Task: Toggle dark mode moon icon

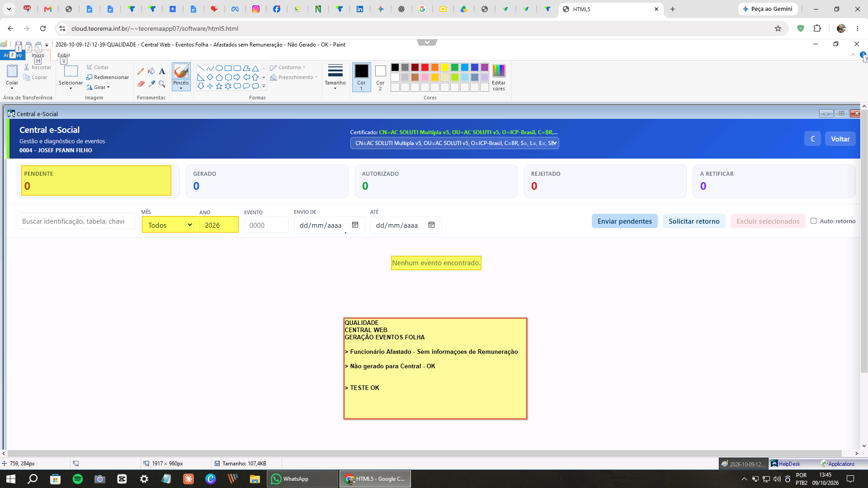Action: coord(812,139)
